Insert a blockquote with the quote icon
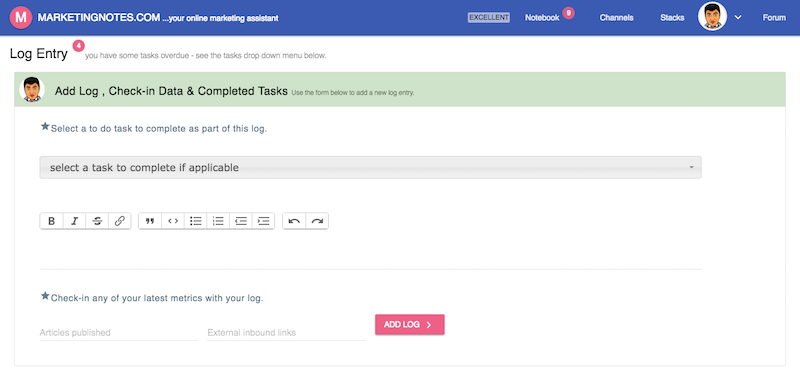This screenshot has width=800, height=373. click(x=150, y=221)
